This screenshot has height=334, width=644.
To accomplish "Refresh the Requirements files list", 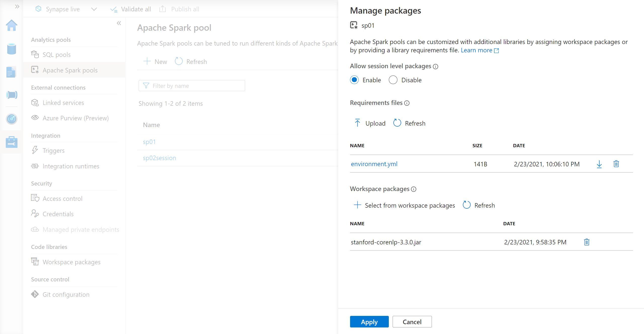I will [x=409, y=123].
